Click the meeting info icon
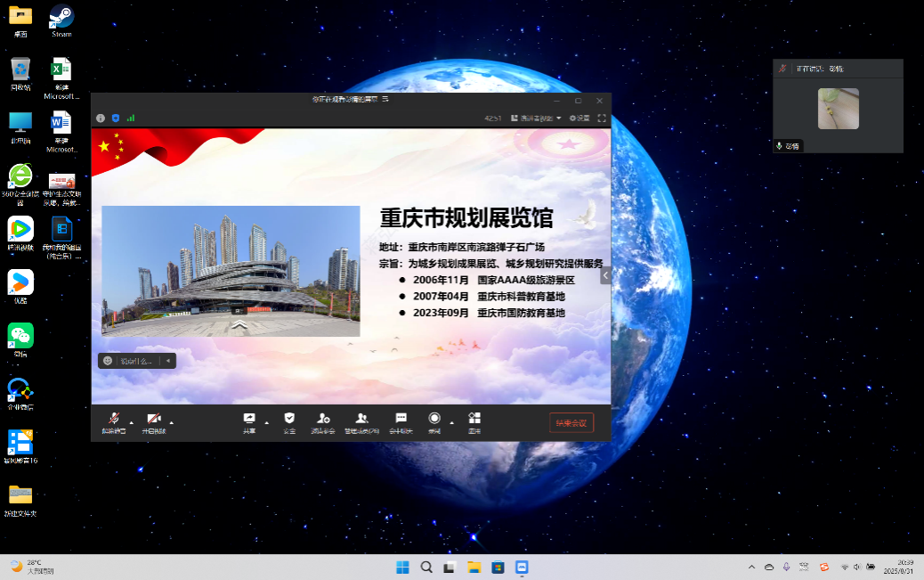The width and height of the screenshot is (924, 580). pyautogui.click(x=101, y=118)
